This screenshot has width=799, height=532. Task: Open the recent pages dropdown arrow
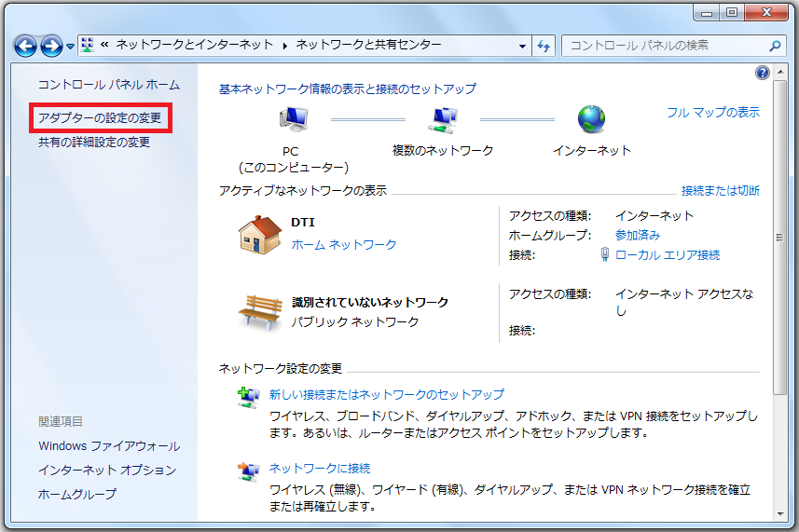pyautogui.click(x=70, y=47)
